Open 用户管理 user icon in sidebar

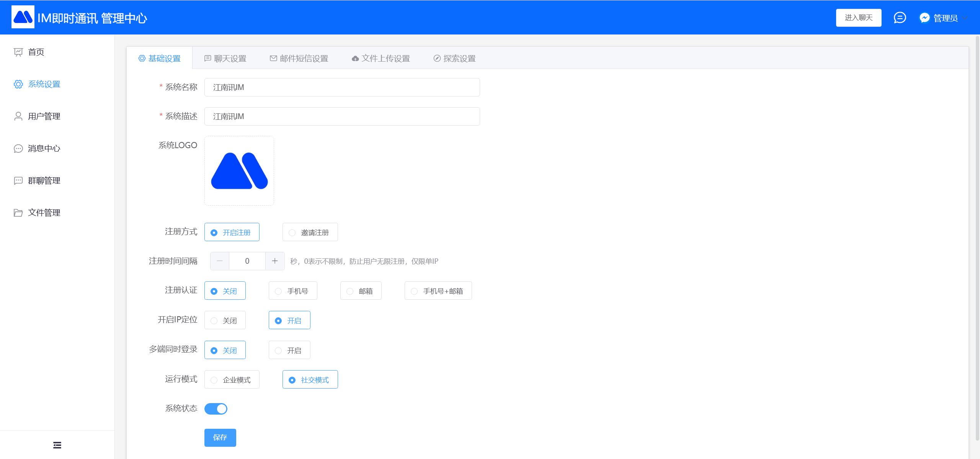click(x=18, y=116)
